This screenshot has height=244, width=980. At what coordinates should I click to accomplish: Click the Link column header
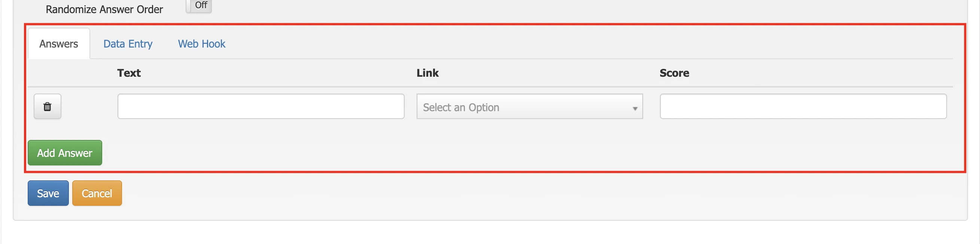[427, 73]
